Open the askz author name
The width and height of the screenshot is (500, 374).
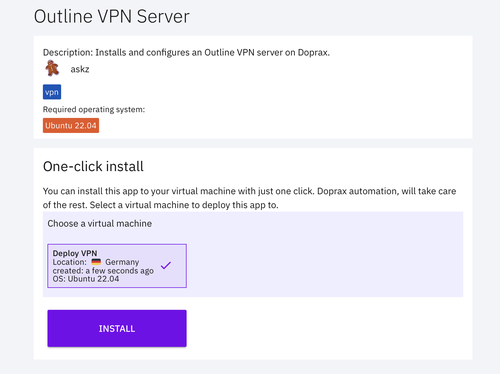[x=80, y=69]
